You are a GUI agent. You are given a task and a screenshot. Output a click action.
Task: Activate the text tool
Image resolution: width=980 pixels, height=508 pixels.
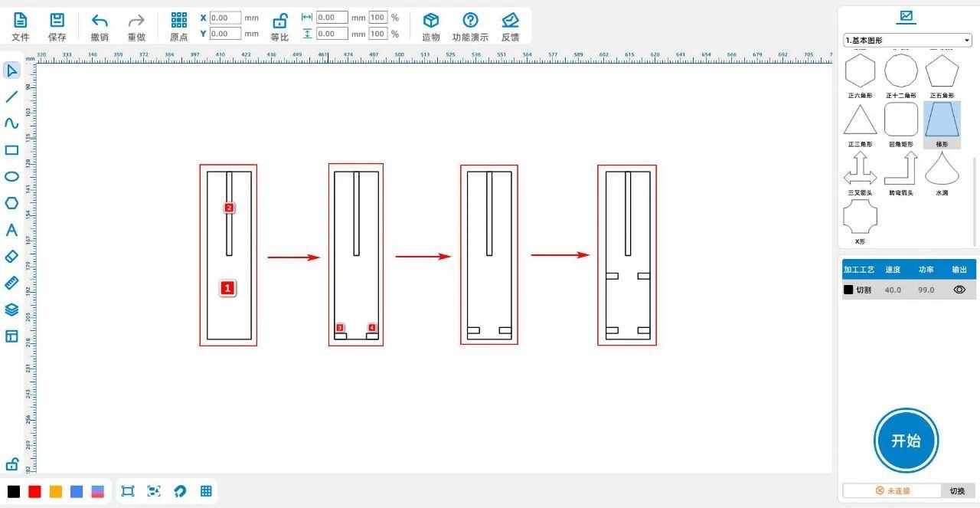[11, 230]
